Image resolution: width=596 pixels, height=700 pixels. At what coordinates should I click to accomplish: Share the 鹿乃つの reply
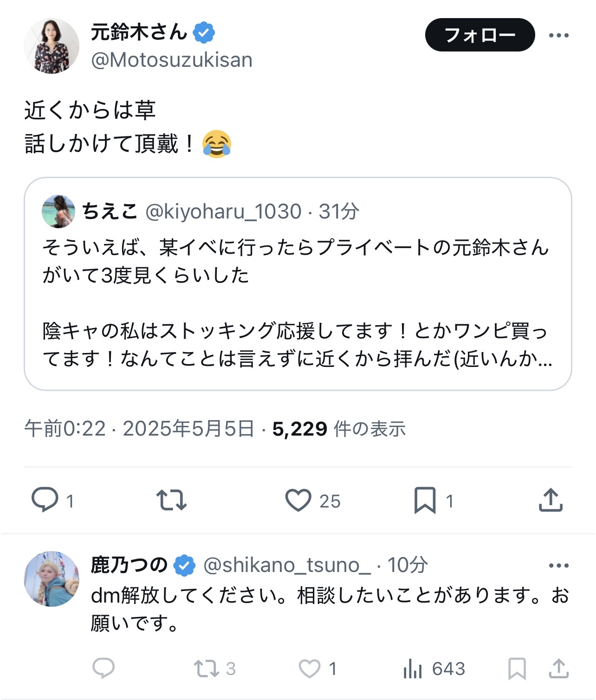pos(558,668)
